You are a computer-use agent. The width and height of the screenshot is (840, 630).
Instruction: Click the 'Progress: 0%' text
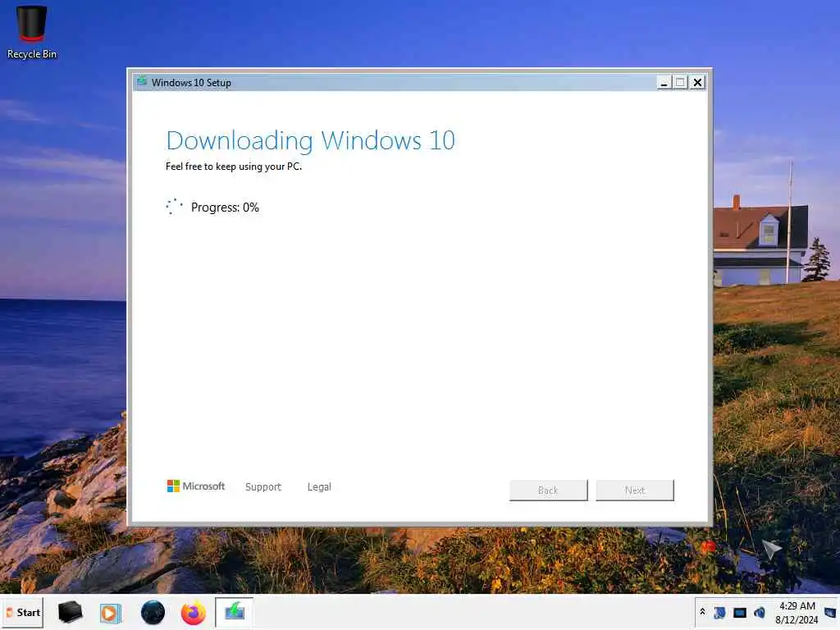225,208
